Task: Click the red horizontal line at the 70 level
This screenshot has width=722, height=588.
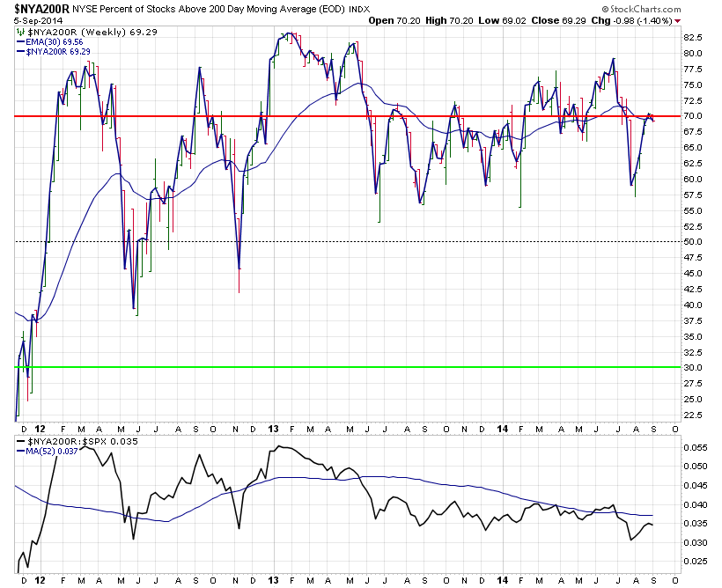Action: 348,116
